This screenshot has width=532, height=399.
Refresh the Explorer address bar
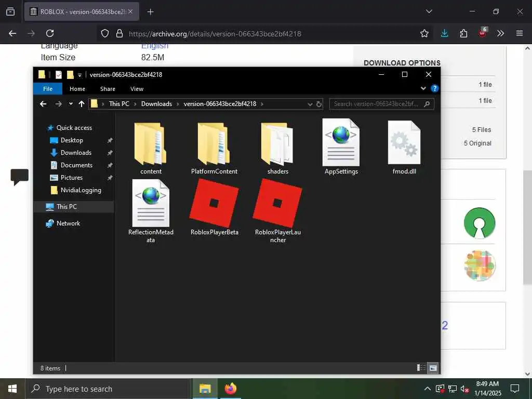click(x=318, y=104)
